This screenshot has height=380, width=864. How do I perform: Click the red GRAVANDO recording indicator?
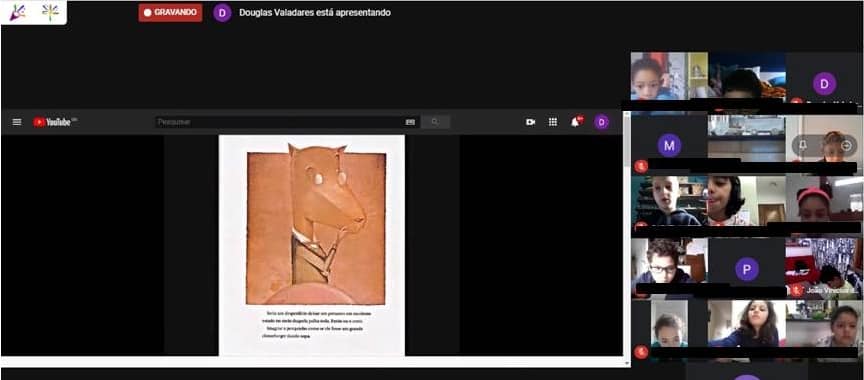point(170,12)
